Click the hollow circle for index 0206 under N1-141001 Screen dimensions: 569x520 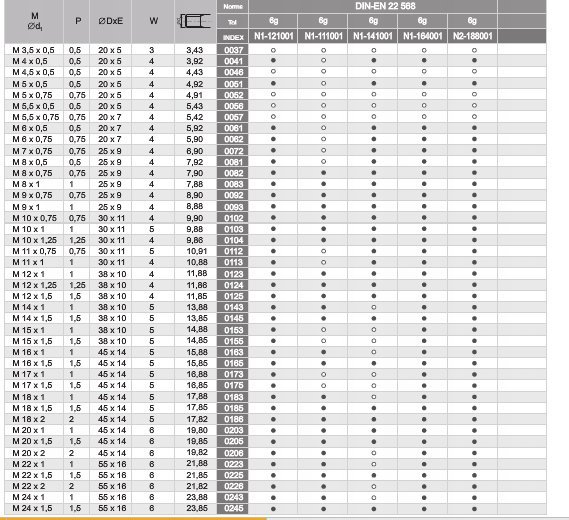(x=373, y=453)
